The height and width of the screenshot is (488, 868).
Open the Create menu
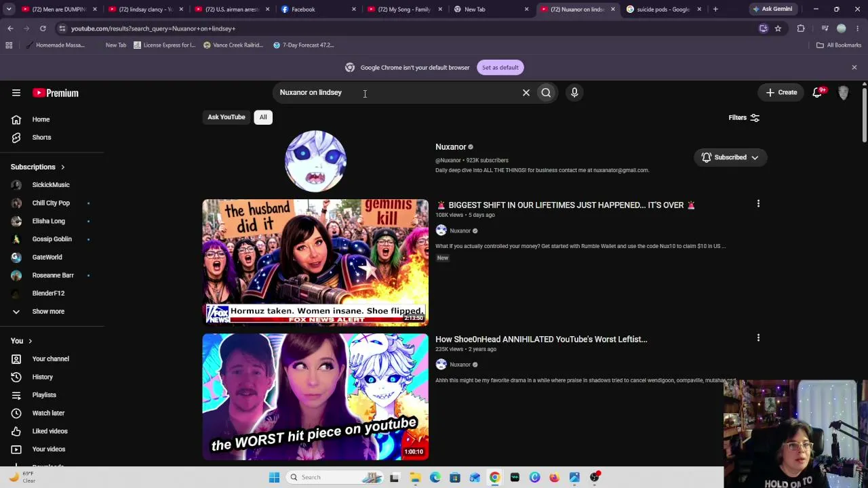781,92
